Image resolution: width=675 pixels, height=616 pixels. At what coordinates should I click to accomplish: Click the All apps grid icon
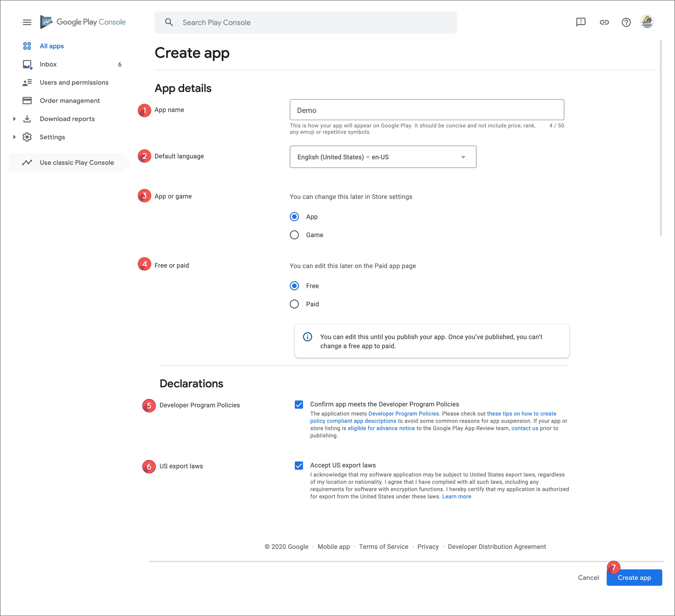click(x=27, y=46)
